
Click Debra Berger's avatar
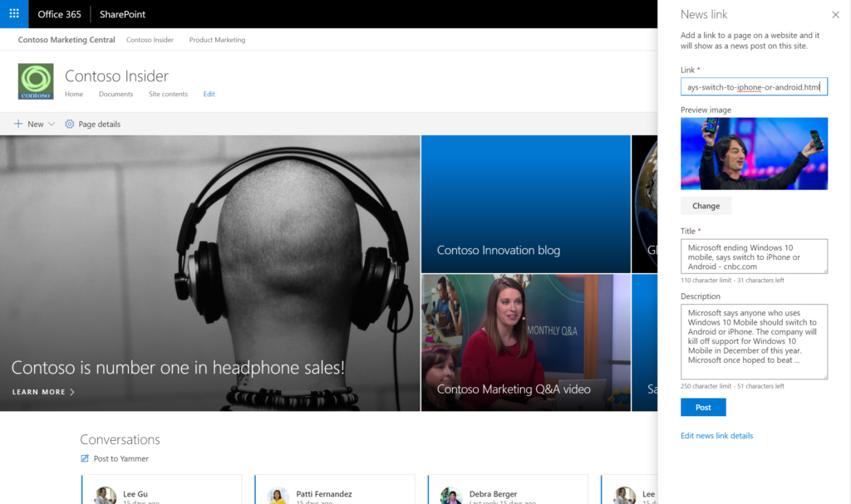(451, 496)
